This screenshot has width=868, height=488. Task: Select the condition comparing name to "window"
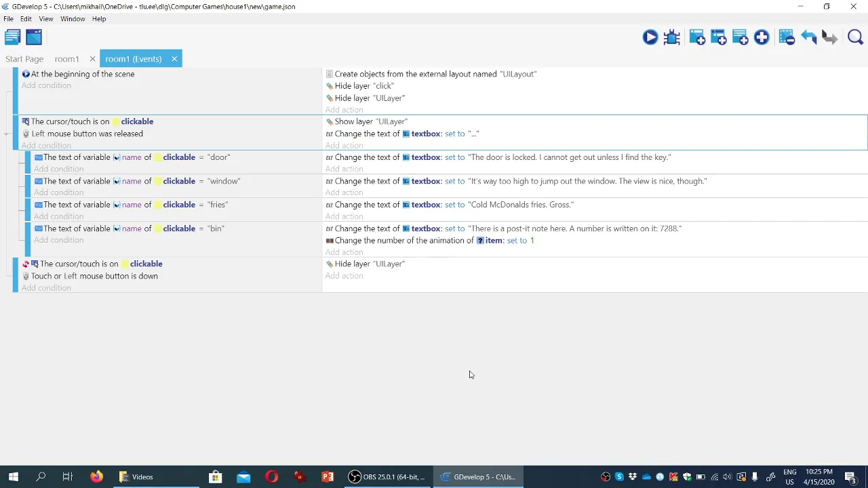point(138,181)
